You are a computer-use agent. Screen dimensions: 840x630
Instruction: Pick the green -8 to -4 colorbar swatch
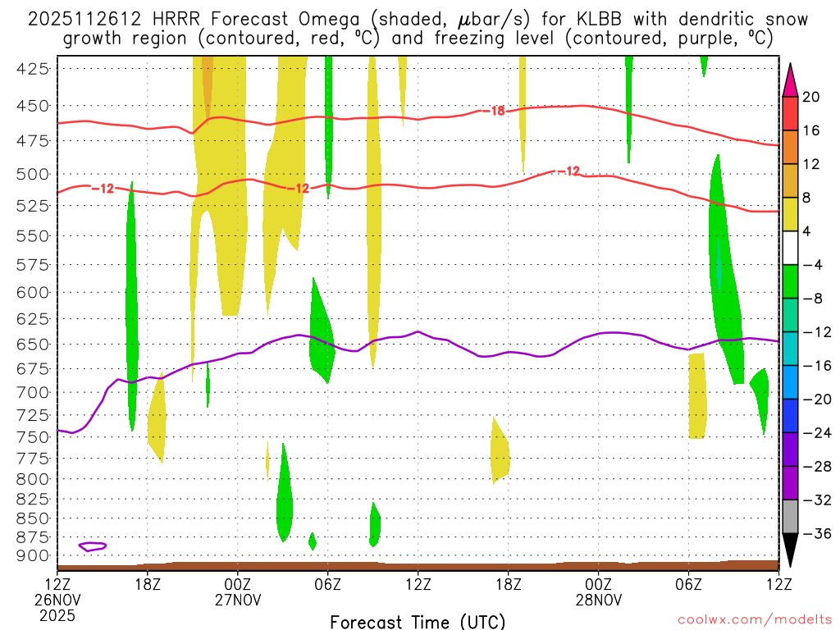click(790, 281)
